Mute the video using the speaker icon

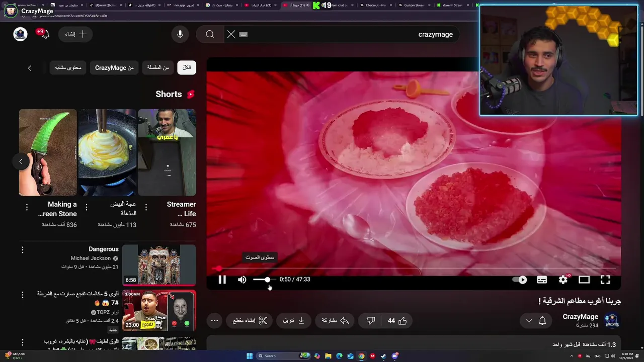pos(242,280)
